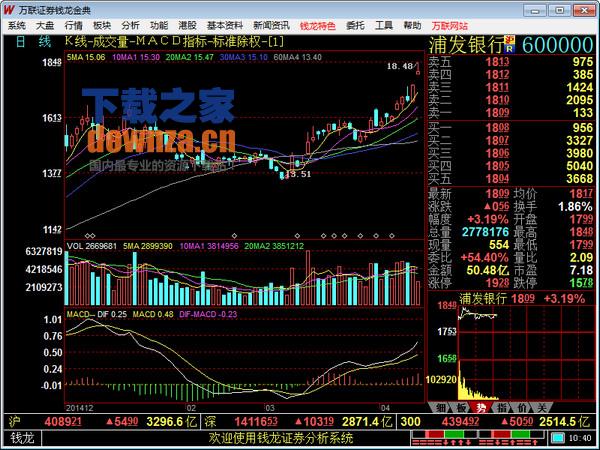Click the 总量 2778176 value
This screenshot has height=450, width=600.
pyautogui.click(x=485, y=232)
